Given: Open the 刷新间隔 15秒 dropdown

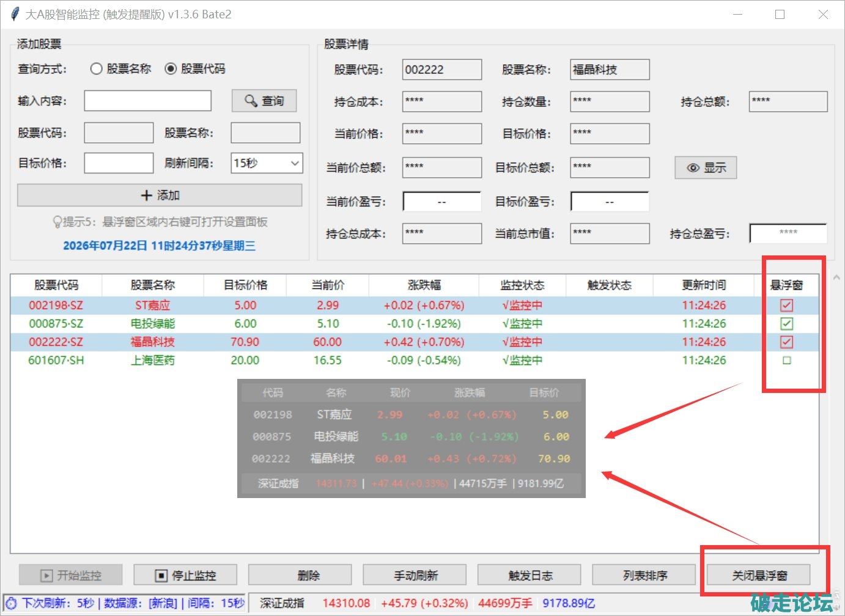Looking at the screenshot, I should (267, 163).
